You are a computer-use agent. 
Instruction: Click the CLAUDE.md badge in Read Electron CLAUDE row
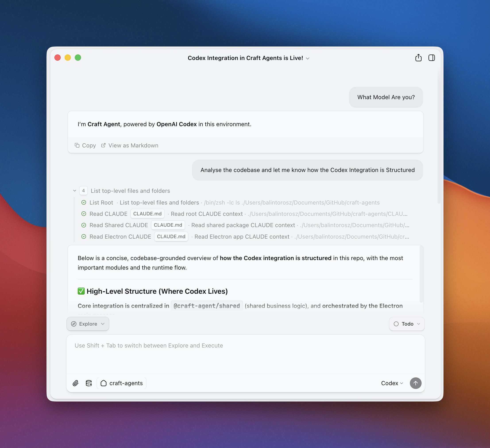pos(171,237)
